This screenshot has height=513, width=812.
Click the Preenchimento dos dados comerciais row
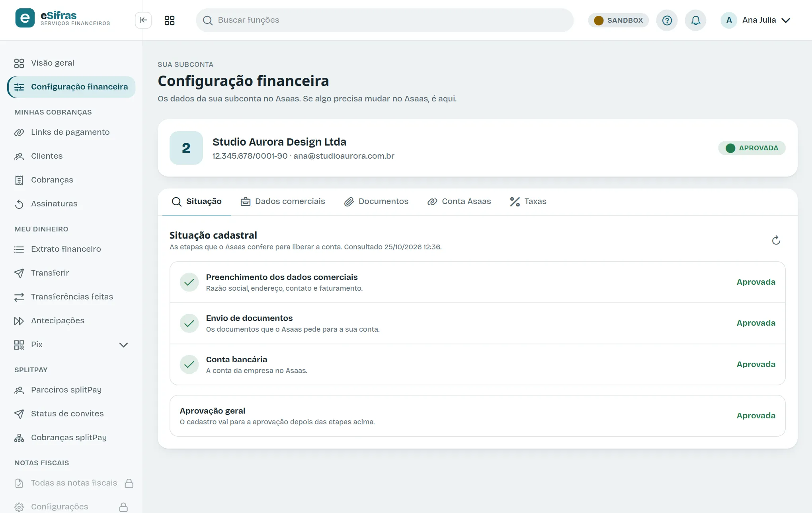click(477, 282)
